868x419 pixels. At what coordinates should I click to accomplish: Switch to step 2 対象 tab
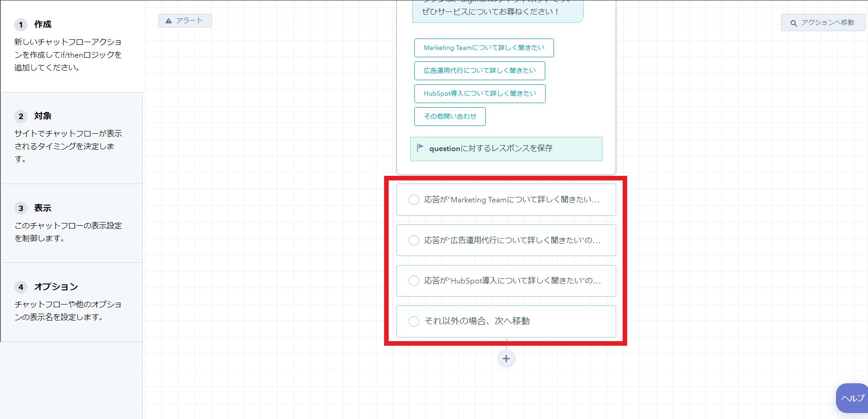pos(71,138)
